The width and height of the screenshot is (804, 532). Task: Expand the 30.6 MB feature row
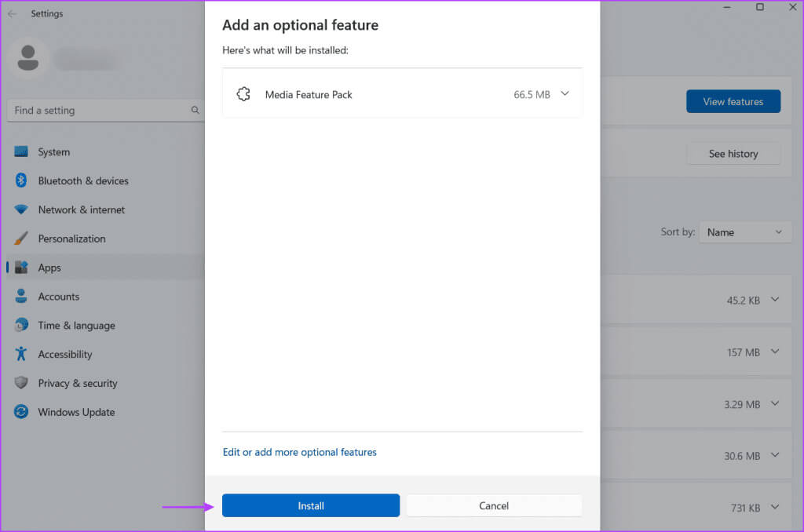coord(775,455)
